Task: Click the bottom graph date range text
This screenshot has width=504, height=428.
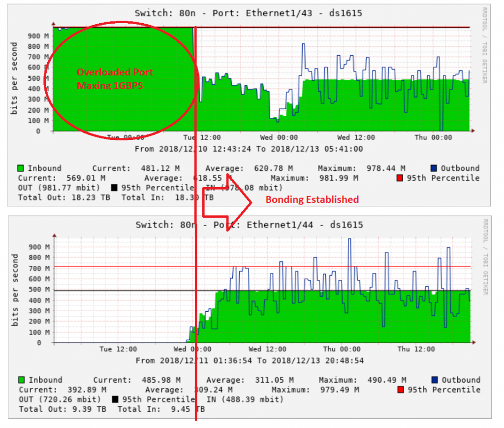Action: click(x=250, y=361)
